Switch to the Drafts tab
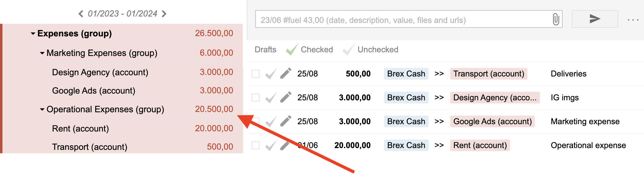The width and height of the screenshot is (644, 186). (265, 50)
